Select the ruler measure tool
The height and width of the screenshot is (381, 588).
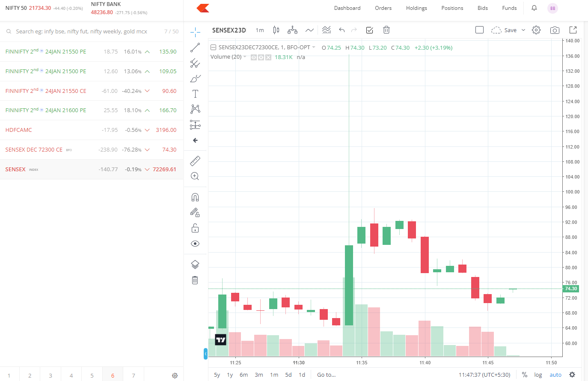(x=195, y=161)
